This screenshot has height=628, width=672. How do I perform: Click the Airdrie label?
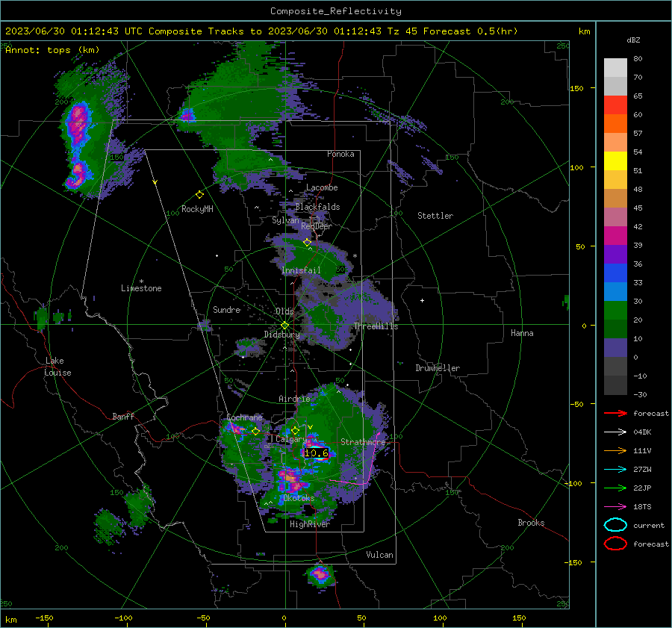point(294,399)
